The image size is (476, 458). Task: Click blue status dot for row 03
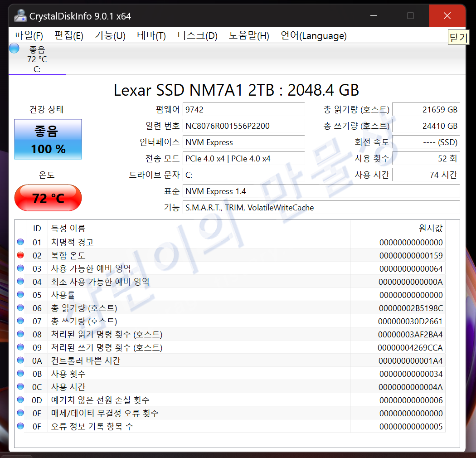tap(20, 268)
